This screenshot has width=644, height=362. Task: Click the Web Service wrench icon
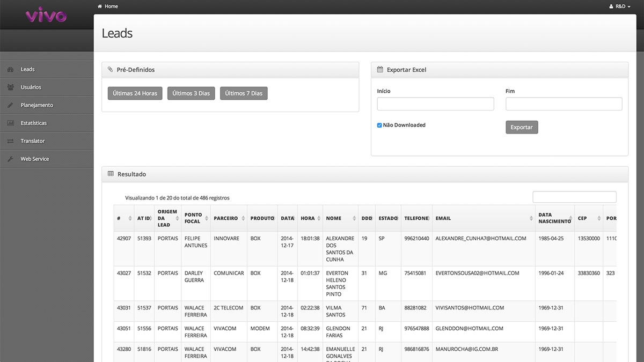coord(10,159)
